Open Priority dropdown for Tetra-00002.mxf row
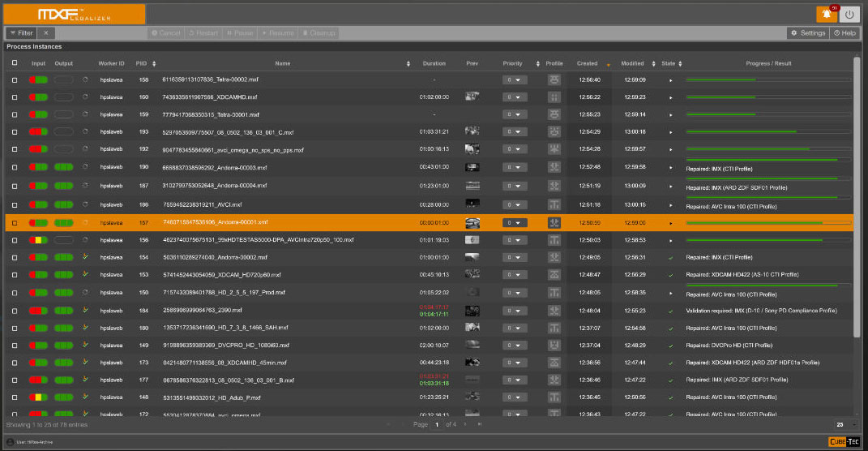 pyautogui.click(x=515, y=79)
